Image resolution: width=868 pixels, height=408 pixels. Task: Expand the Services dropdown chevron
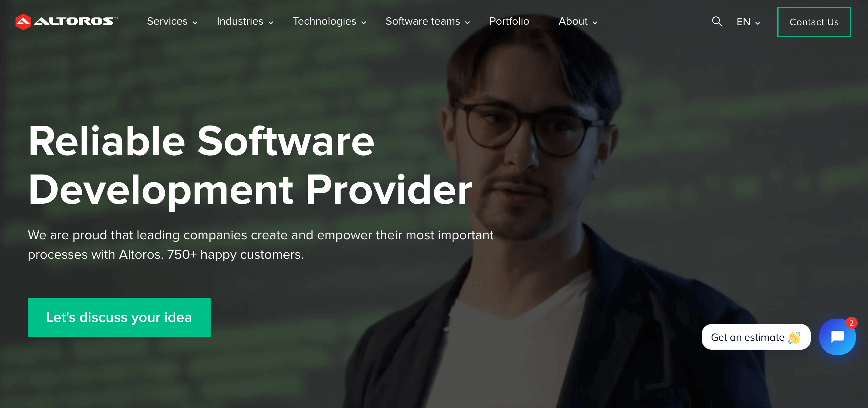[x=195, y=22]
